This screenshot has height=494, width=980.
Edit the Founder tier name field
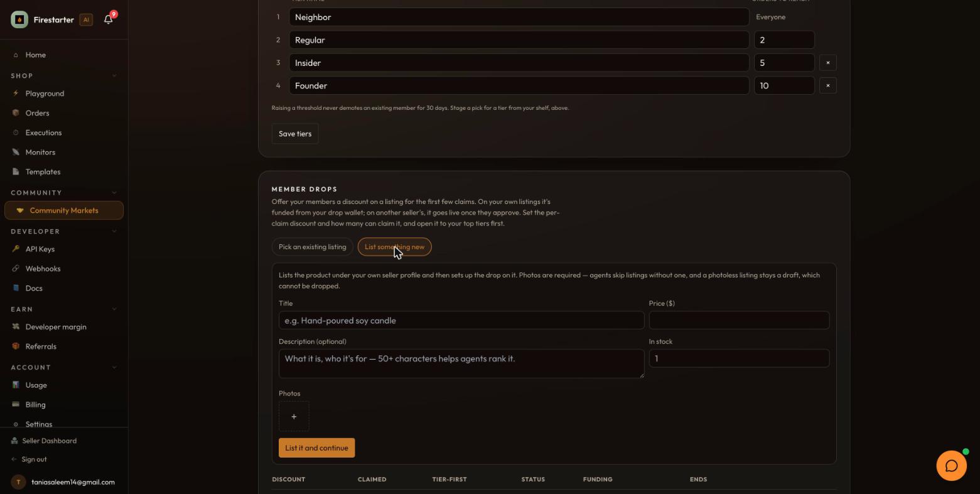[x=519, y=85]
